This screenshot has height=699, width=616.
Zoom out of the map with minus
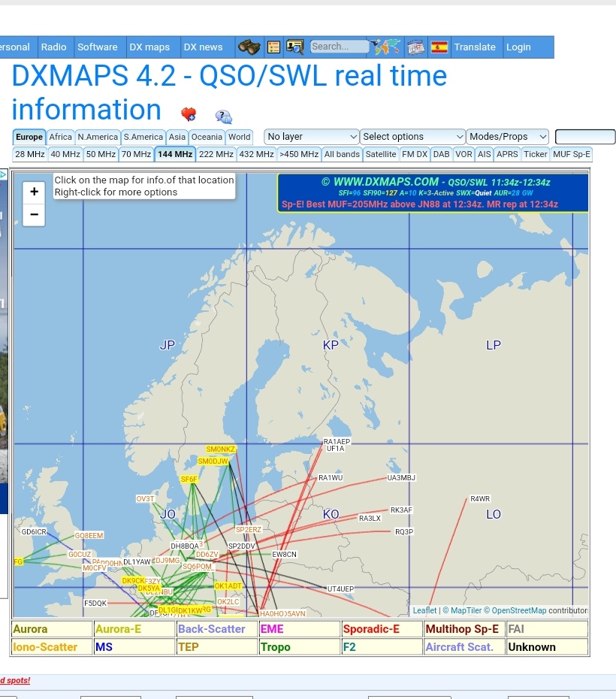pos(34,214)
